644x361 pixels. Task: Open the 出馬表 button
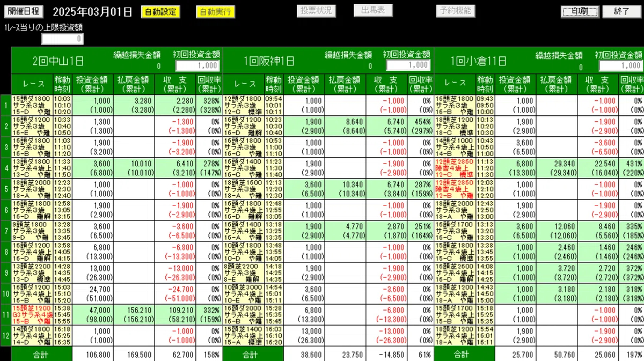[x=373, y=11]
